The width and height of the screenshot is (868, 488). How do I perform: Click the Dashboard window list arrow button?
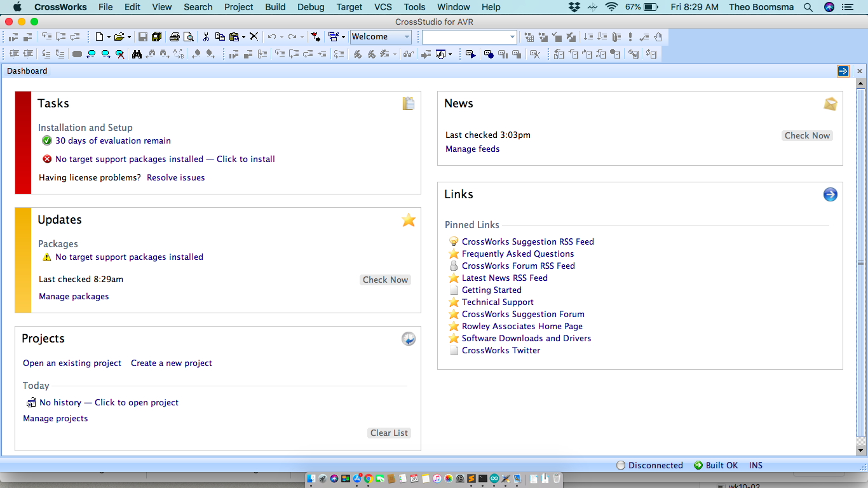click(x=843, y=71)
